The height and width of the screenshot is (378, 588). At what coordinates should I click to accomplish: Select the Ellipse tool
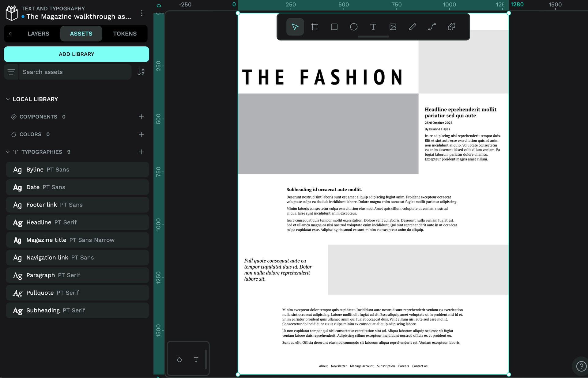pos(354,27)
